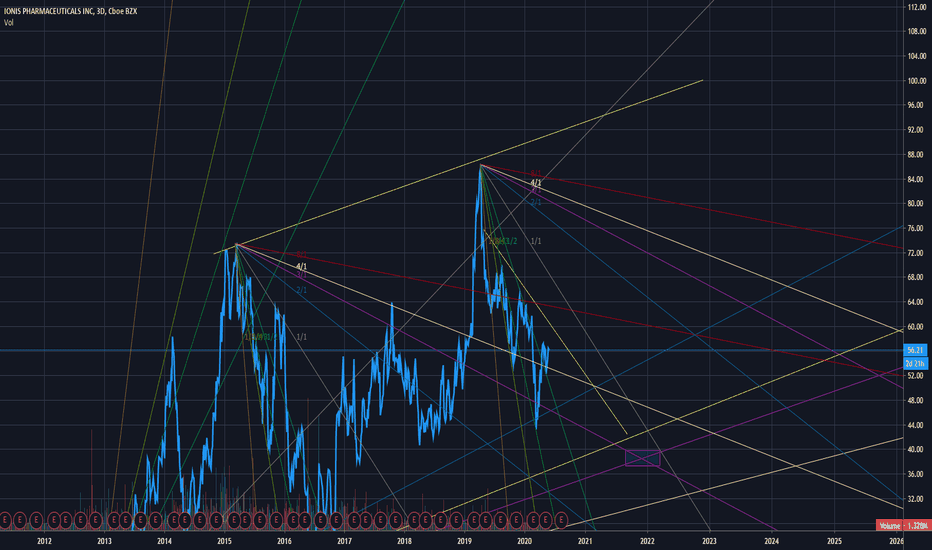Viewport: 932px width, 550px height.
Task: Select the purple rectangle drawing near 2022
Action: coord(643,458)
